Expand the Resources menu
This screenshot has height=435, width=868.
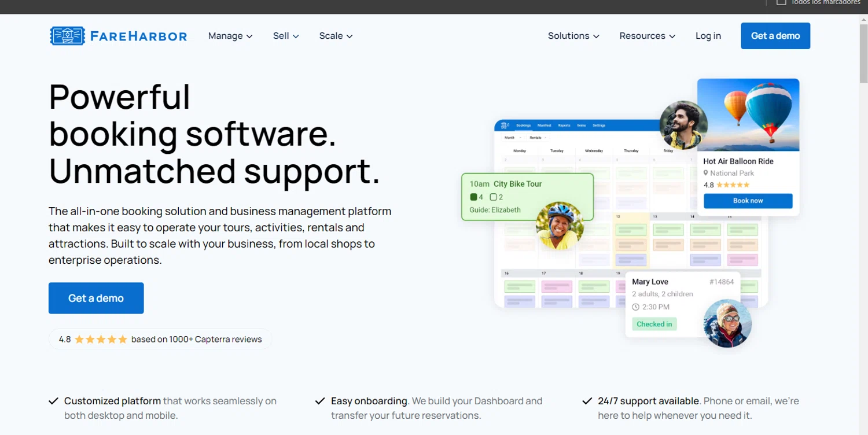[x=648, y=36]
